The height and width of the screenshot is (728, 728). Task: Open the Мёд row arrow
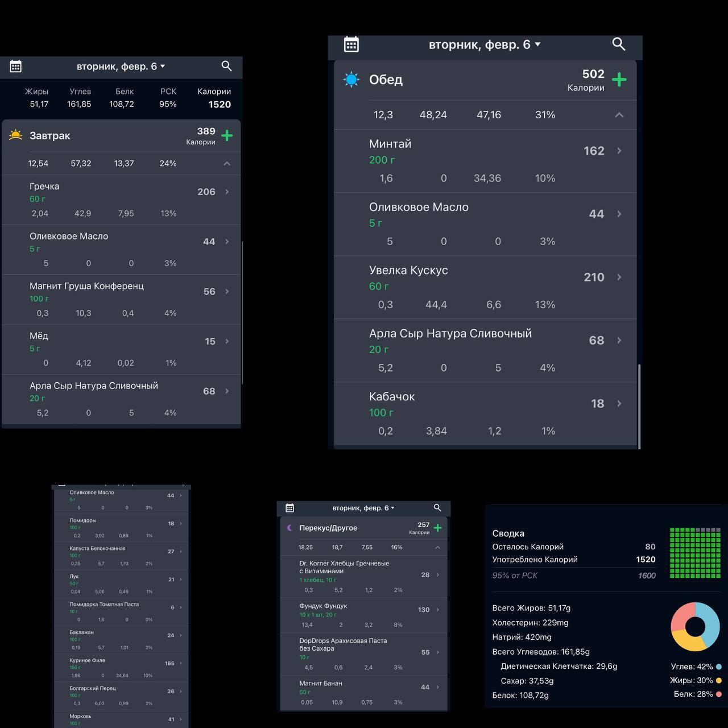tap(227, 341)
